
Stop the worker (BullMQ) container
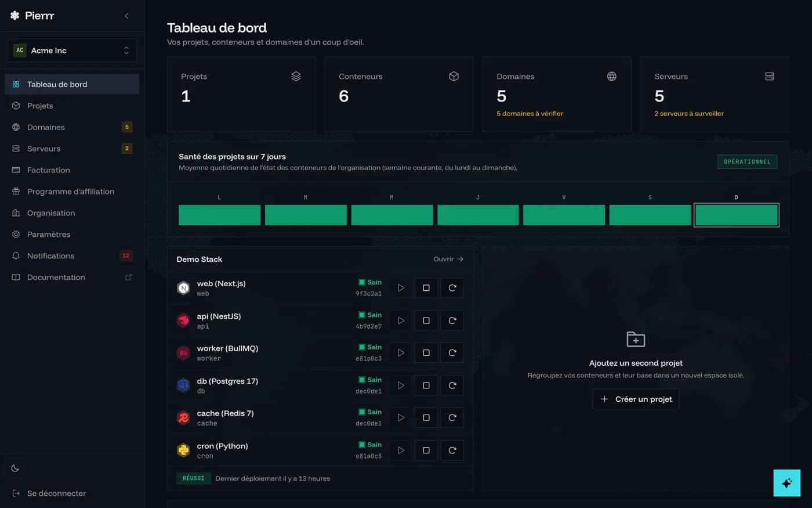[426, 353]
